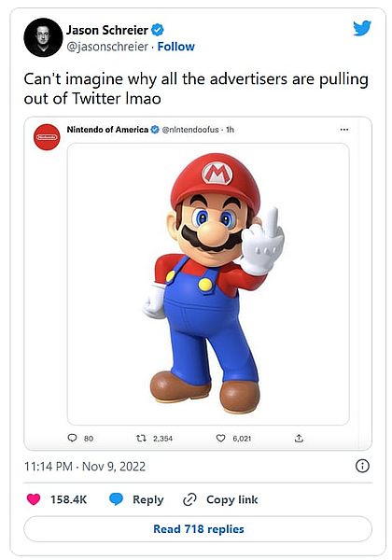
Task: Click the Jason Schreier display name
Action: [x=107, y=30]
